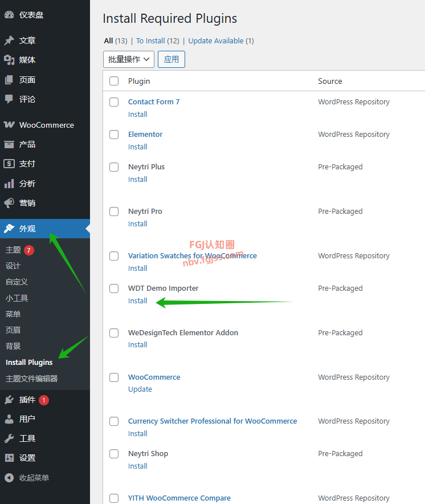Open the 批量操作 bulk actions dropdown

click(x=129, y=59)
